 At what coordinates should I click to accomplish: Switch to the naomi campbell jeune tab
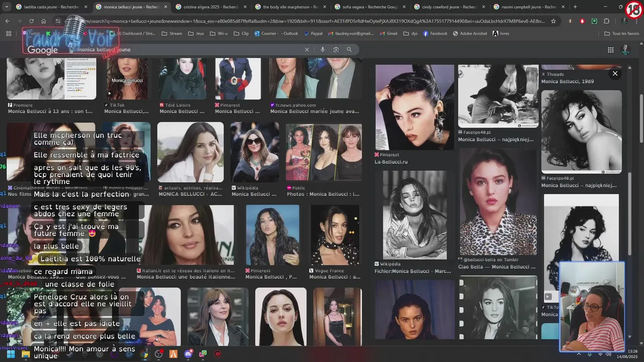(x=529, y=7)
